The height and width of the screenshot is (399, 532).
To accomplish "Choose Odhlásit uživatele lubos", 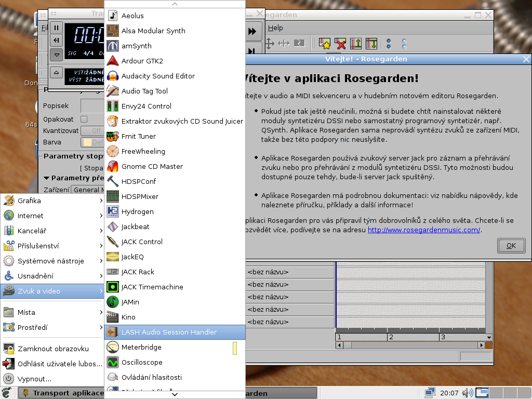I will [52, 364].
